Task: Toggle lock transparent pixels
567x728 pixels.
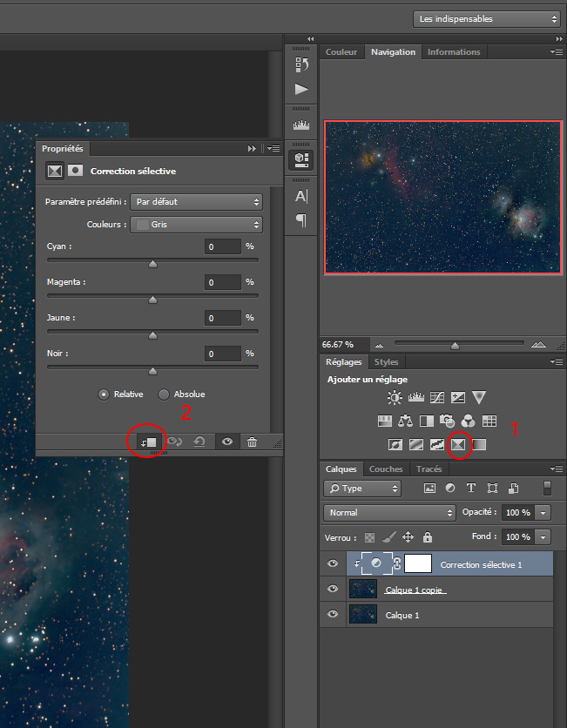Action: 369,537
